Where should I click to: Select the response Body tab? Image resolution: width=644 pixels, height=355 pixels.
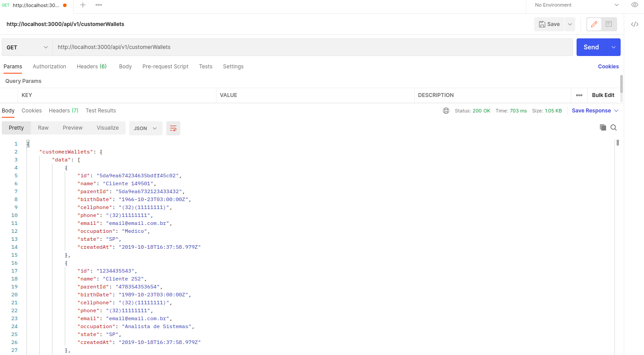[x=8, y=111]
